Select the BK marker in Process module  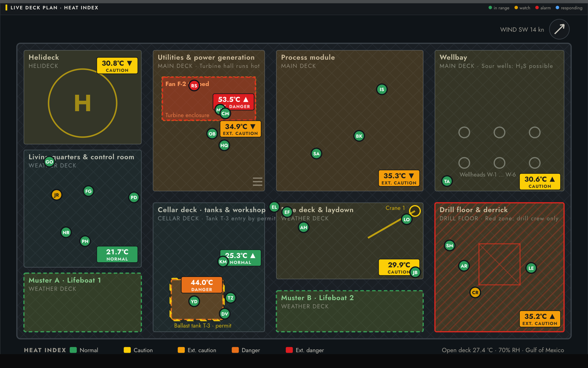pos(359,136)
